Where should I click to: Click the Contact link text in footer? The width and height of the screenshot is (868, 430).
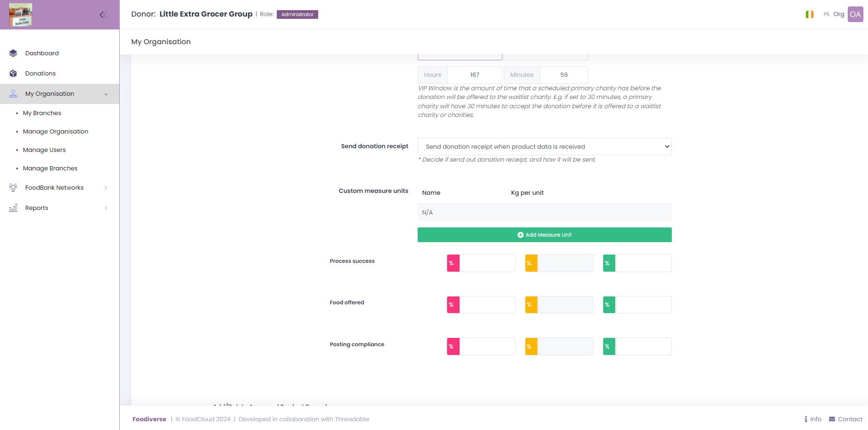850,419
